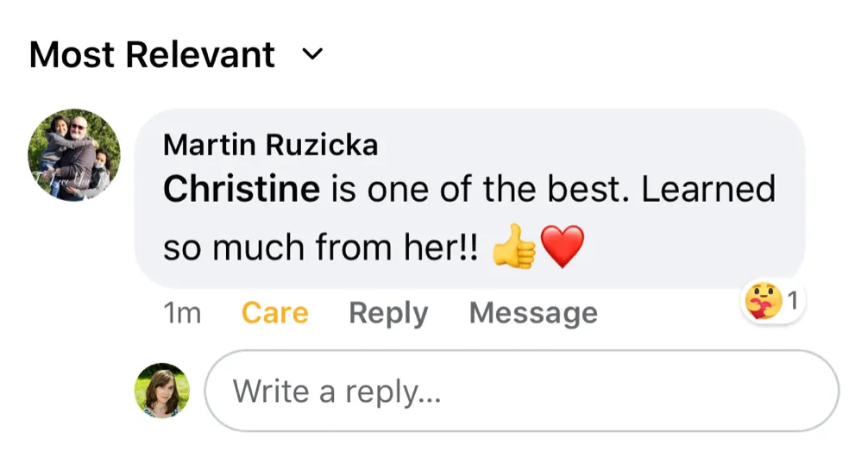This screenshot has width=868, height=451.
Task: Click the chevron beside Most Relevant
Action: 311,55
